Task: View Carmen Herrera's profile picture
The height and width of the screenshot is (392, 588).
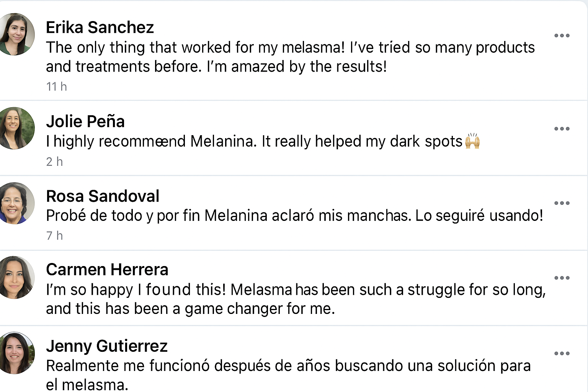Action: [16, 278]
